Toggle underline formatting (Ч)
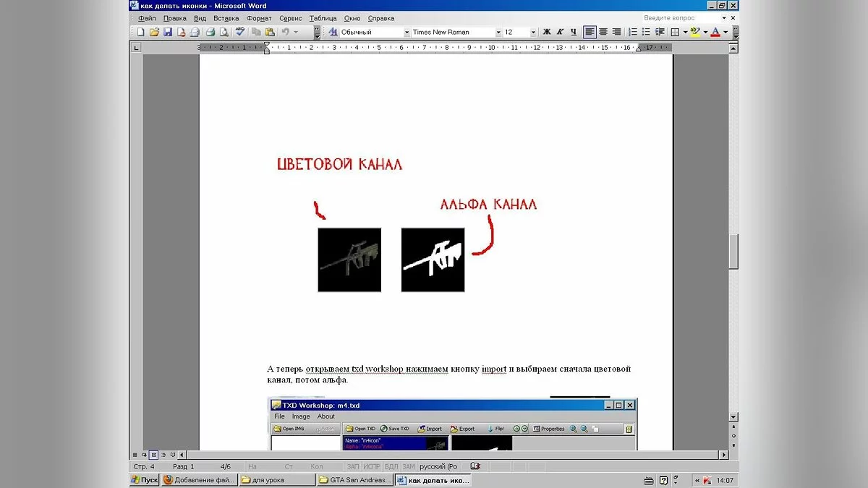This screenshot has width=868, height=488. click(573, 32)
